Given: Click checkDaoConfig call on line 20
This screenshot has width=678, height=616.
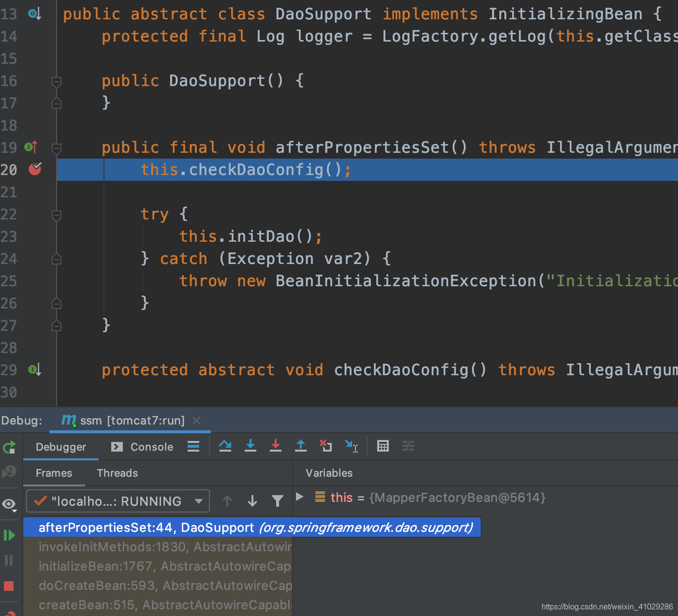Looking at the screenshot, I should pos(256,170).
